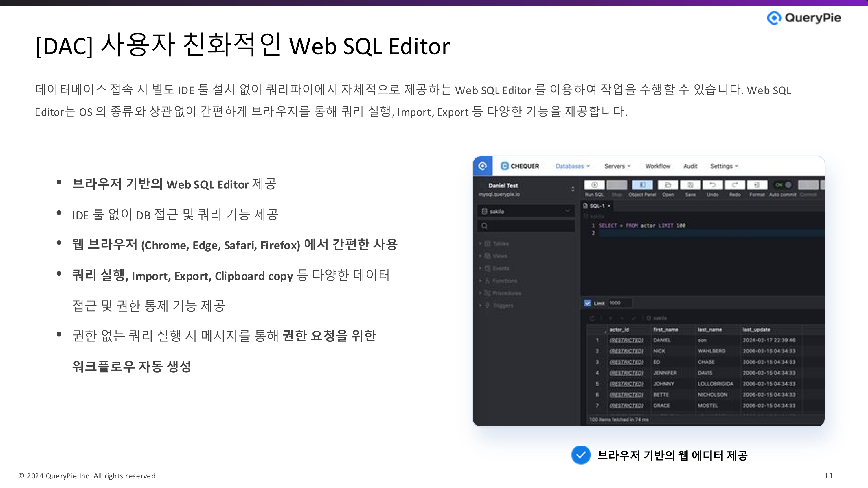Click the Audit navigation link
Image resolution: width=868 pixels, height=488 pixels.
[x=690, y=166]
